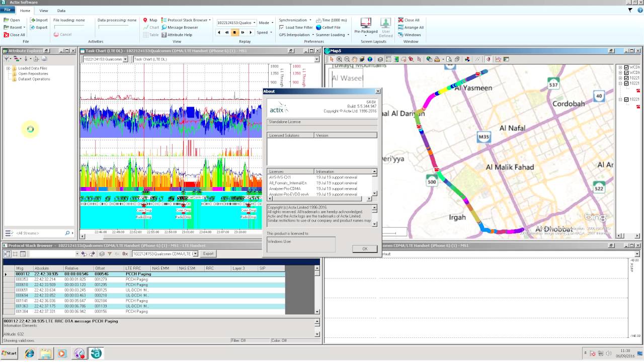Image resolution: width=644 pixels, height=362 pixels.
Task: Switch to the Data ribbon tab
Action: (61, 10)
